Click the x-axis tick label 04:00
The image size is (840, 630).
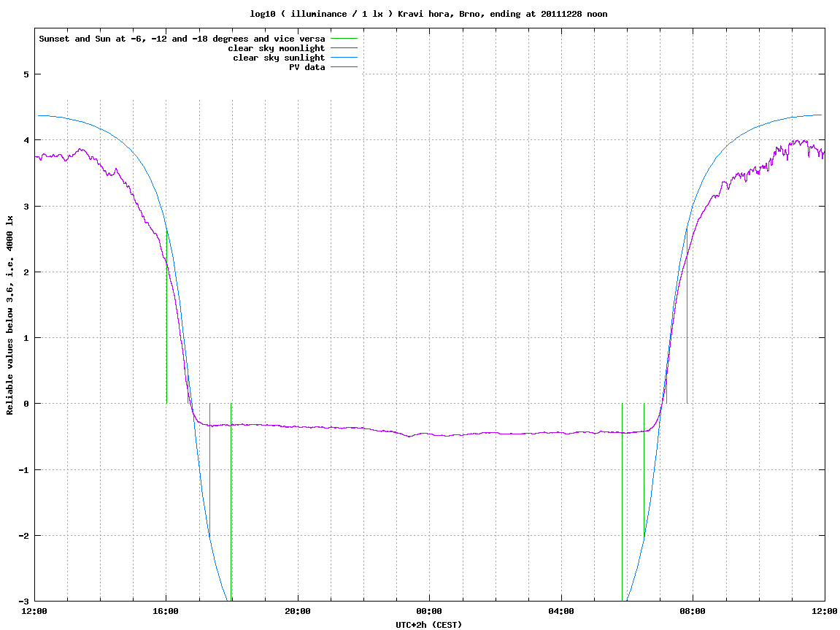pyautogui.click(x=561, y=611)
